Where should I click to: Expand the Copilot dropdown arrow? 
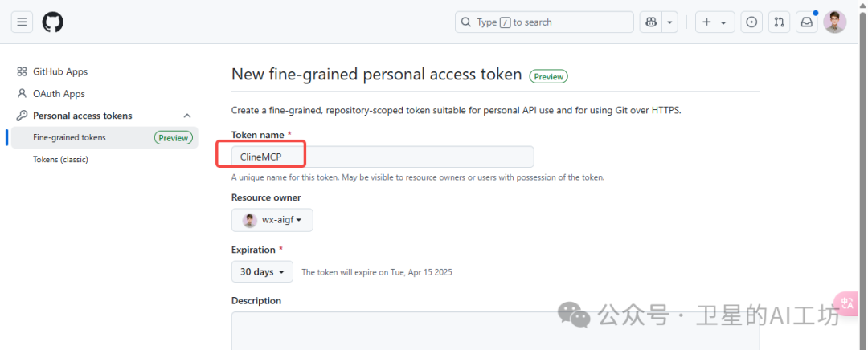click(x=669, y=22)
